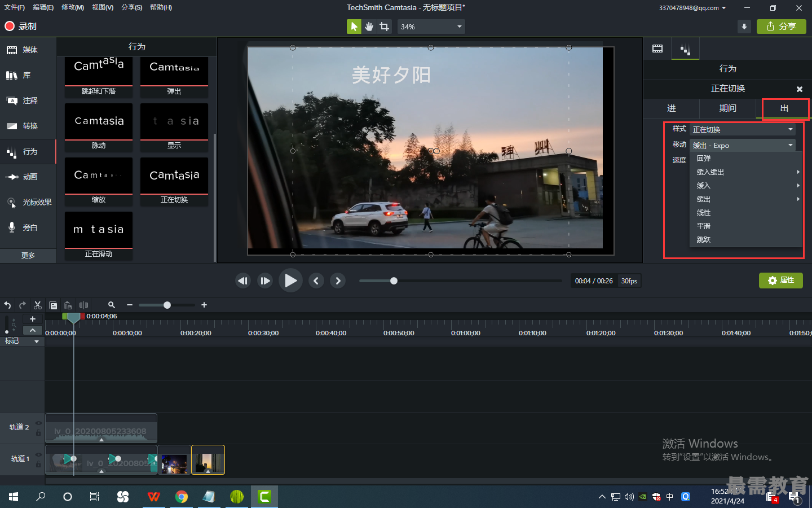
Task: Click the next frame step button
Action: (265, 281)
